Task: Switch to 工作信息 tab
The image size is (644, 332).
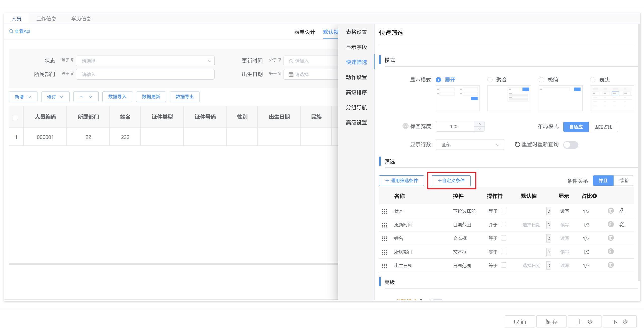Action: click(46, 19)
